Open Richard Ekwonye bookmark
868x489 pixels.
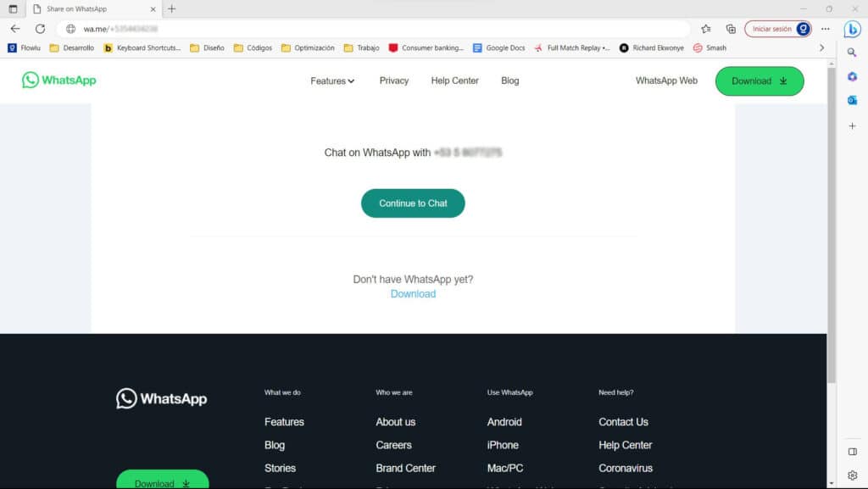pyautogui.click(x=652, y=48)
